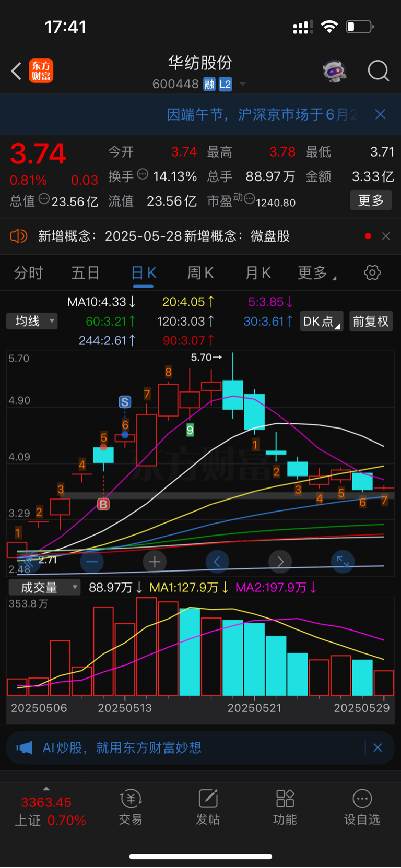Tap the speaker announcement icon
The width and height of the screenshot is (401, 868).
click(19, 236)
